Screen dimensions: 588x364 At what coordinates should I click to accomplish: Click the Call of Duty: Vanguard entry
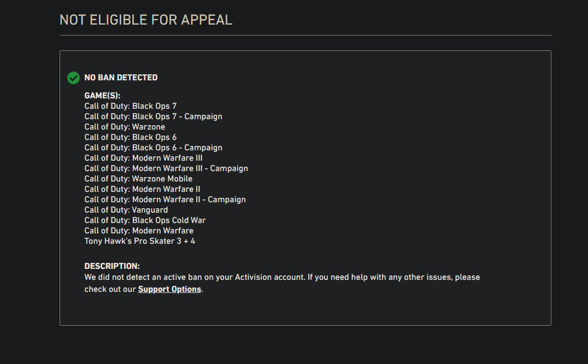pyautogui.click(x=126, y=210)
